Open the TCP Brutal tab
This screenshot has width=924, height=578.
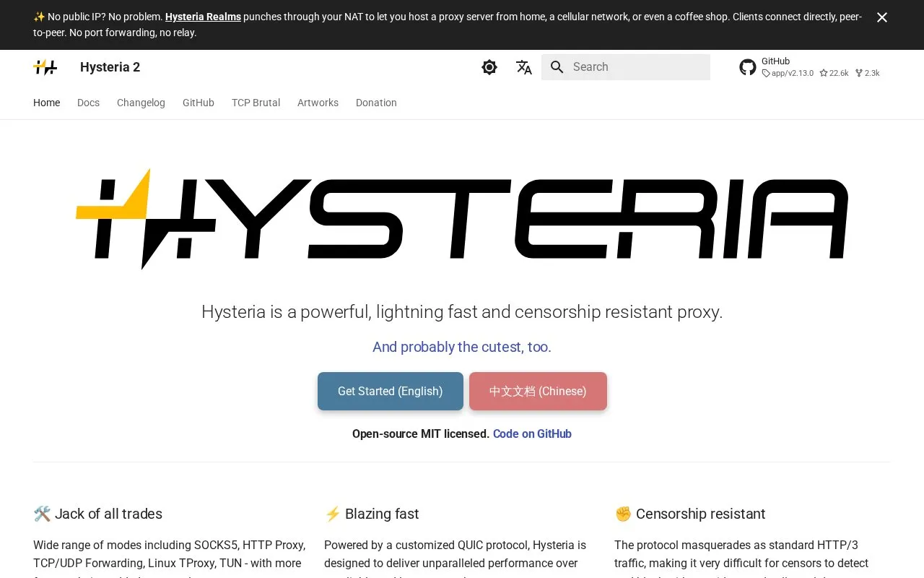(256, 103)
